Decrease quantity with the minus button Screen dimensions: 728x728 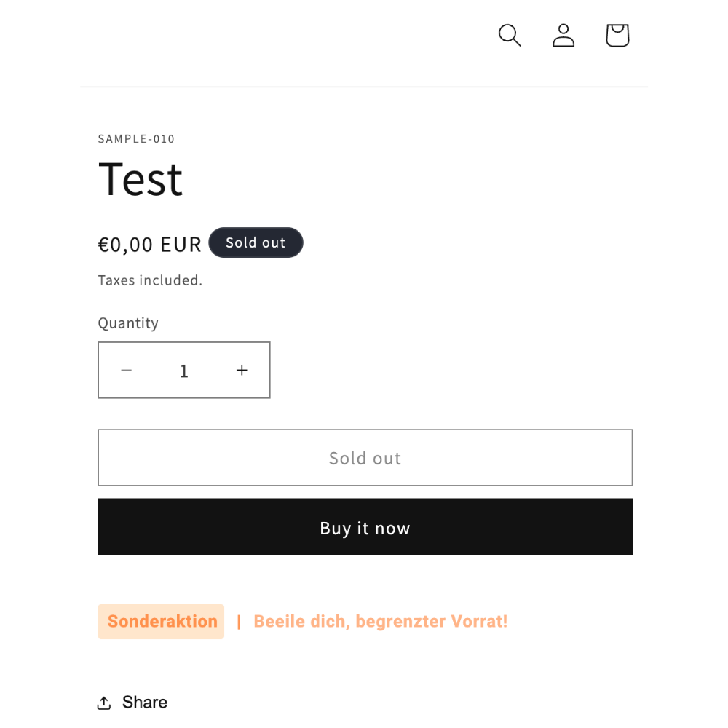coord(126,370)
